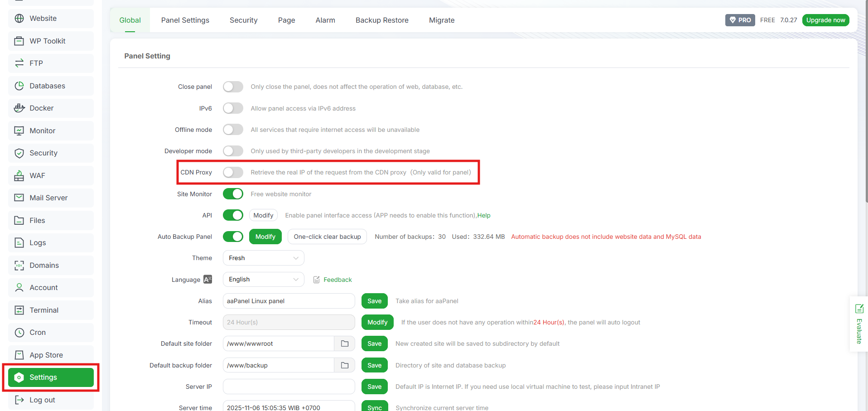The image size is (868, 411).
Task: Click the Logs document icon
Action: (x=19, y=243)
